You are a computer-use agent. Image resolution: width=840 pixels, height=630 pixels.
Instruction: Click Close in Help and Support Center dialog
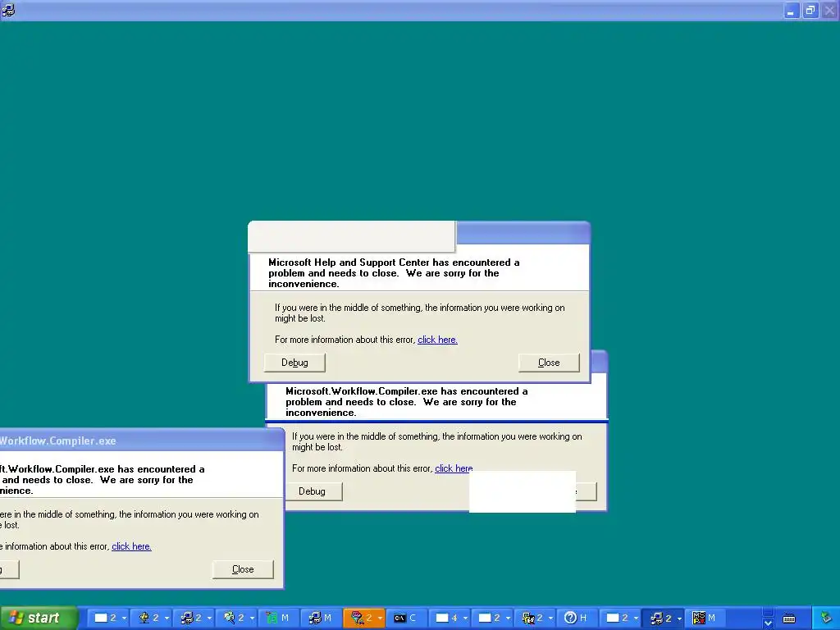(549, 363)
